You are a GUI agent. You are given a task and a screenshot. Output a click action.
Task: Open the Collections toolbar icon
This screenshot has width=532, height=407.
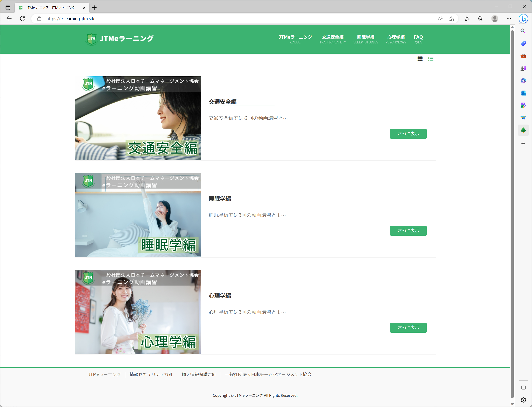point(480,19)
